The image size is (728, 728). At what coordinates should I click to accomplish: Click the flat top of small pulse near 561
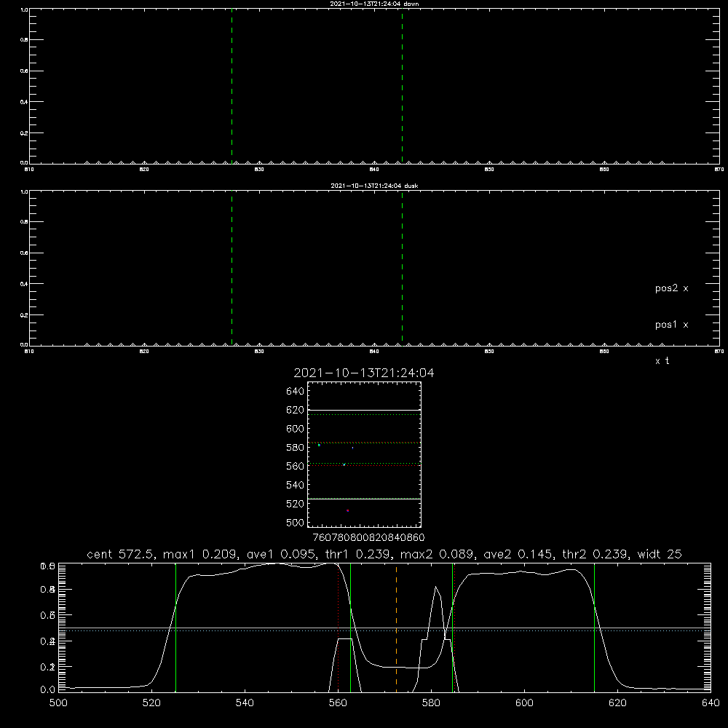(345, 639)
